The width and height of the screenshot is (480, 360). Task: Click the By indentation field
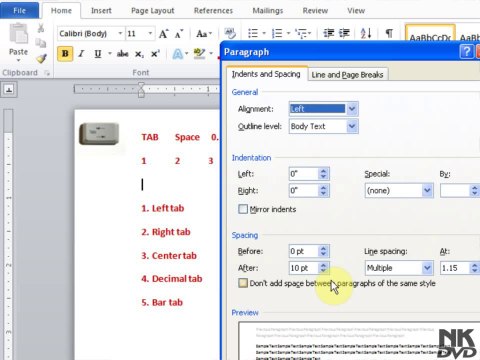point(455,191)
